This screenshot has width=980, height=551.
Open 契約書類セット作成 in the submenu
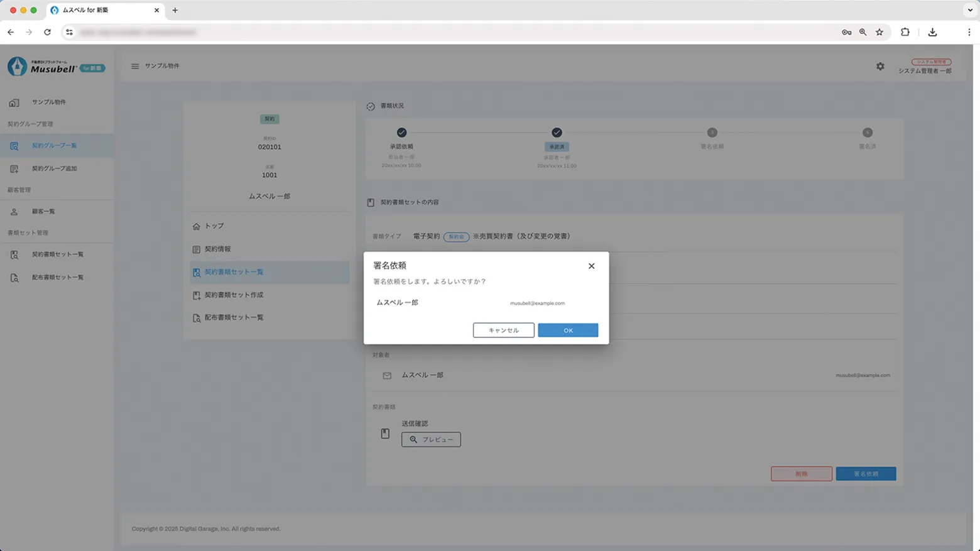click(x=234, y=295)
